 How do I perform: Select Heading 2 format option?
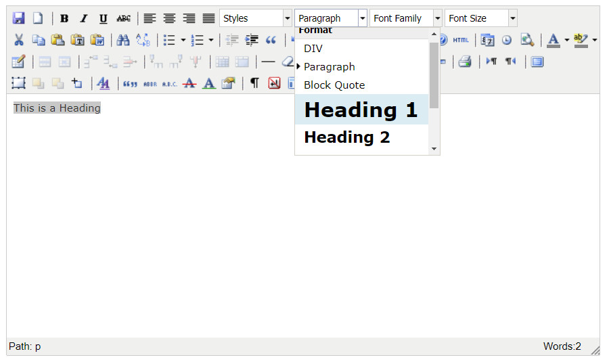pos(347,137)
